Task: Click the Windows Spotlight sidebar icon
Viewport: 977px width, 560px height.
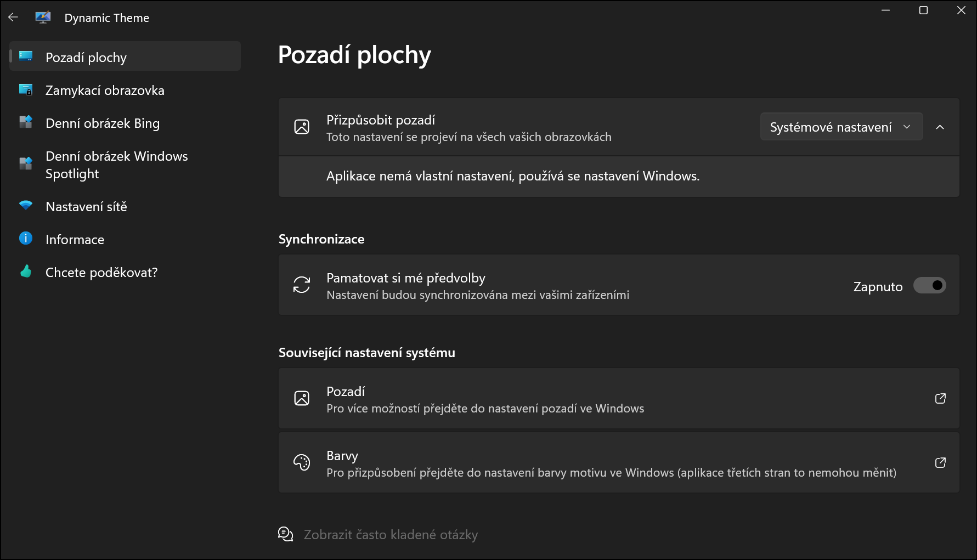Action: (x=26, y=163)
